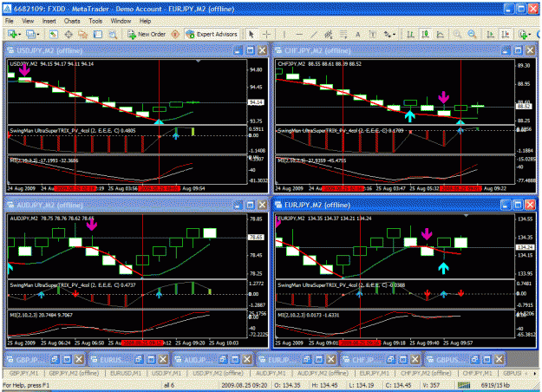Image resolution: width=542 pixels, height=392 pixels.
Task: Click the chart shift triangle on the USDJPY chart
Action: coord(198,61)
